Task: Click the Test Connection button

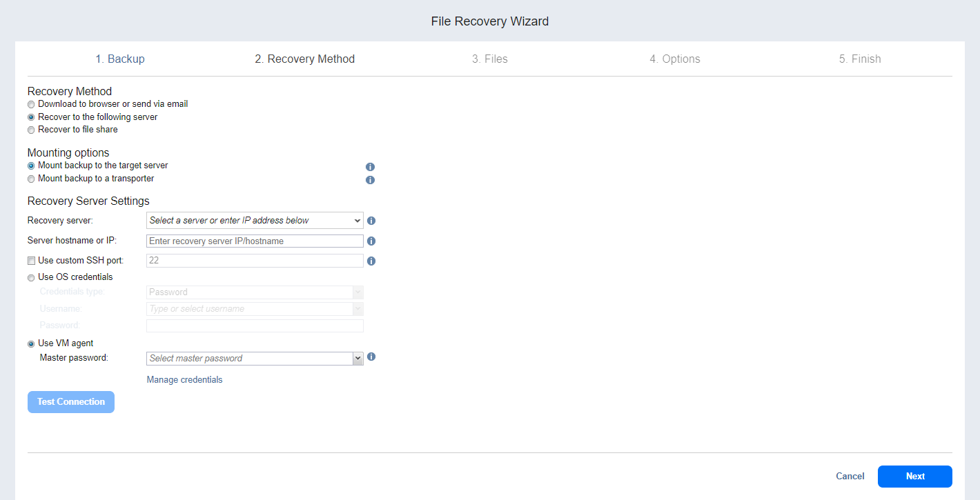Action: coord(71,402)
